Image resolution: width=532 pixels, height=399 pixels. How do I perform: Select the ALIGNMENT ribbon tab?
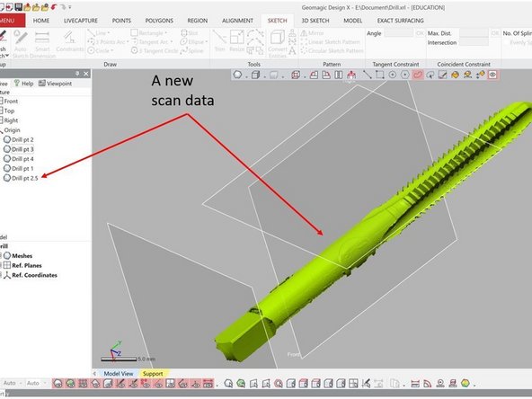(x=237, y=21)
